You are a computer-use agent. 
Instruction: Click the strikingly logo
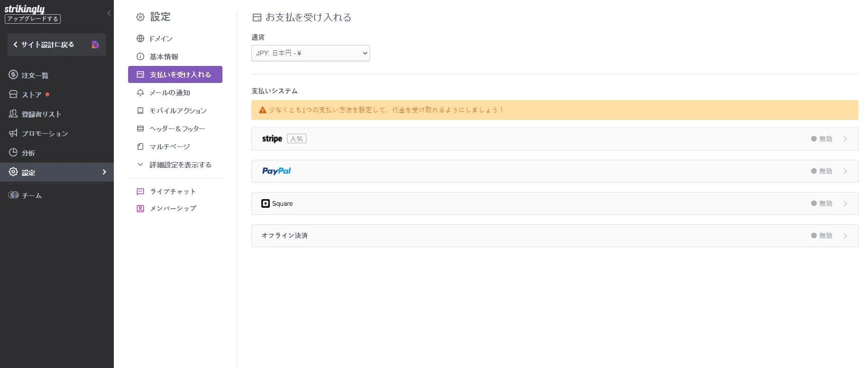tap(25, 9)
